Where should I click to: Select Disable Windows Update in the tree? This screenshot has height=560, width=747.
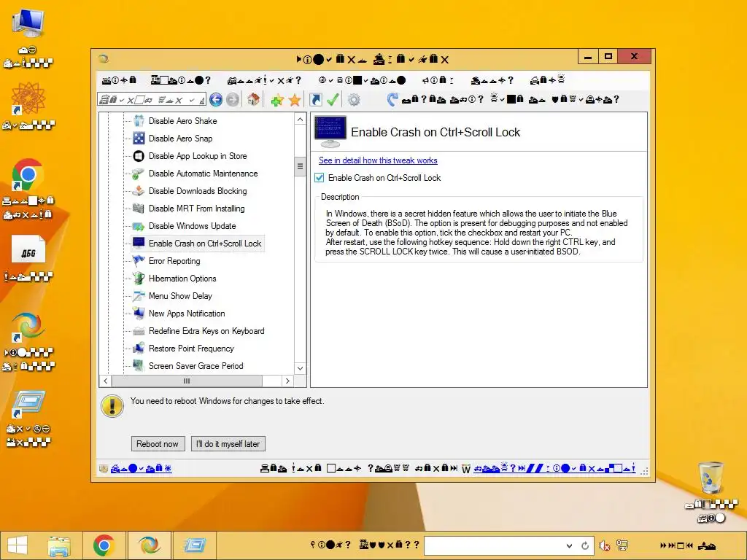click(x=192, y=226)
